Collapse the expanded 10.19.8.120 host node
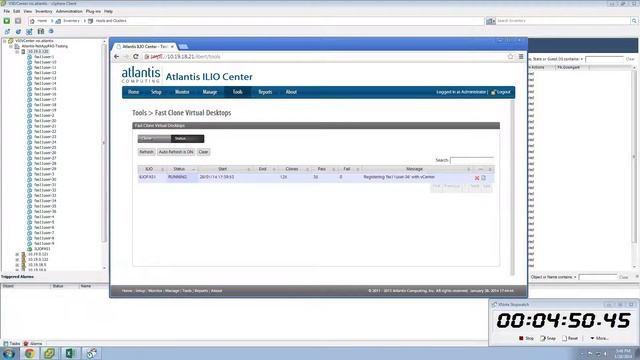This screenshot has height=360, width=640. 17,51
